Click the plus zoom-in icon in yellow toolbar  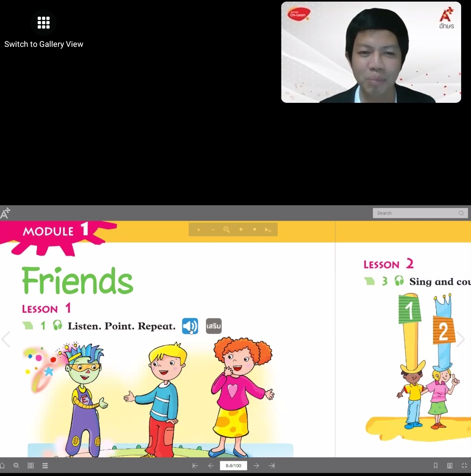pos(198,230)
